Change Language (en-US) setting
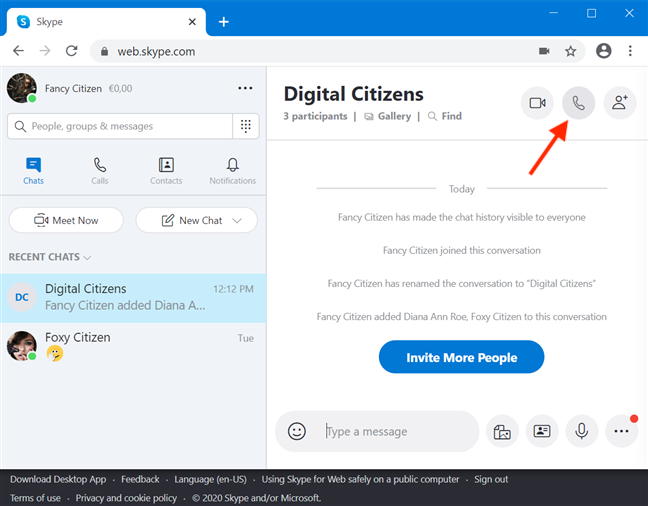 tap(210, 479)
